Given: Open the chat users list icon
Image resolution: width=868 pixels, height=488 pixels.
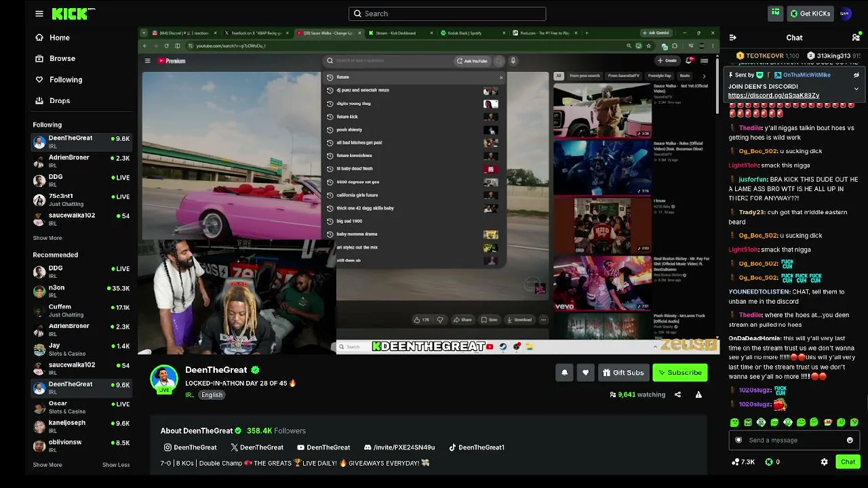Looking at the screenshot, I should [856, 38].
